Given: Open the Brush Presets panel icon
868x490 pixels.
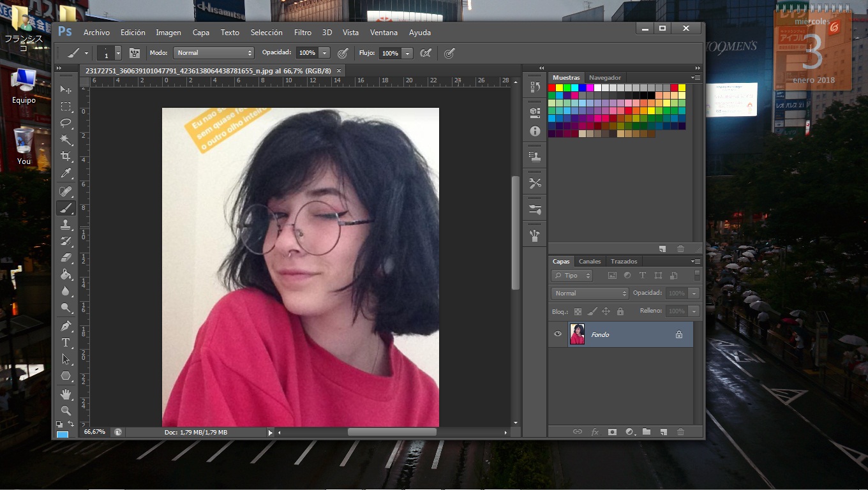Looking at the screenshot, I should pyautogui.click(x=535, y=209).
